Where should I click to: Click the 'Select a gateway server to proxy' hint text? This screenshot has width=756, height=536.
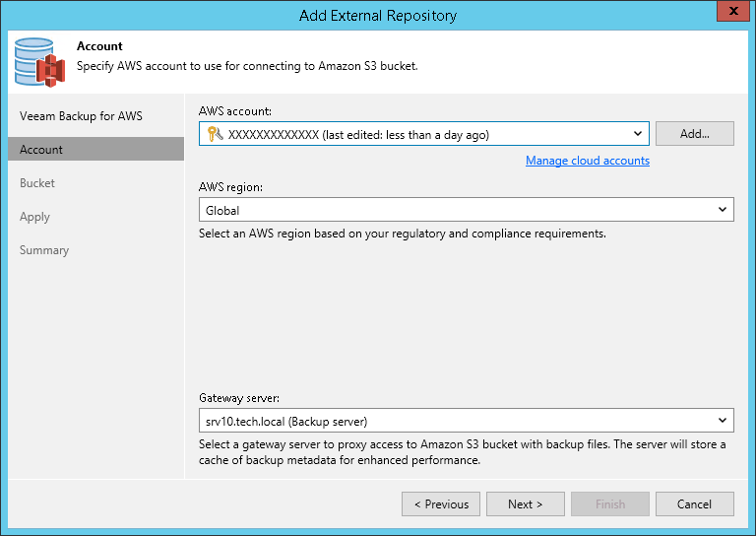coord(463,452)
